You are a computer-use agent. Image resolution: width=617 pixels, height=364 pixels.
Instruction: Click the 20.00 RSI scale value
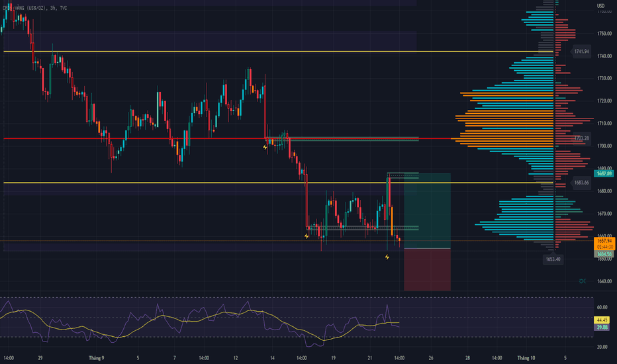(602, 347)
